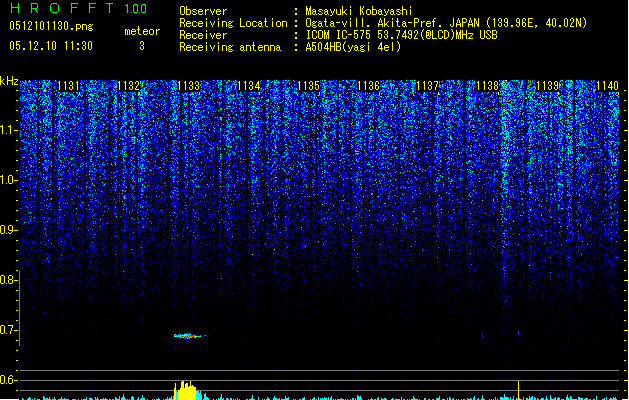Click the 0.9 kHz axis label

click(x=8, y=230)
